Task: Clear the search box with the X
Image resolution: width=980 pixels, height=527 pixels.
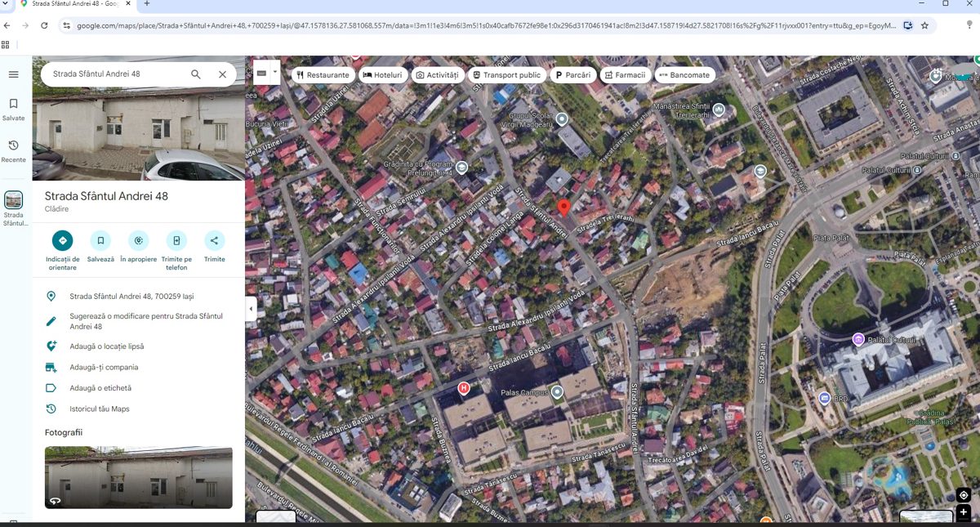Action: (222, 74)
